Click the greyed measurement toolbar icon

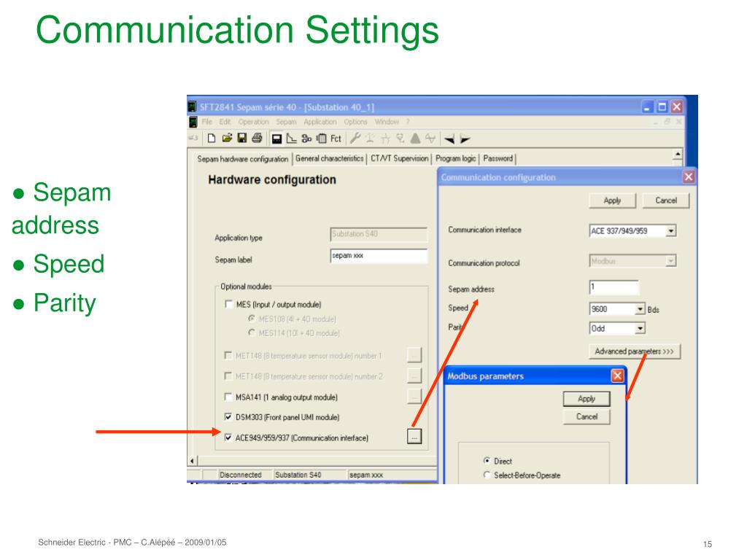(x=400, y=139)
